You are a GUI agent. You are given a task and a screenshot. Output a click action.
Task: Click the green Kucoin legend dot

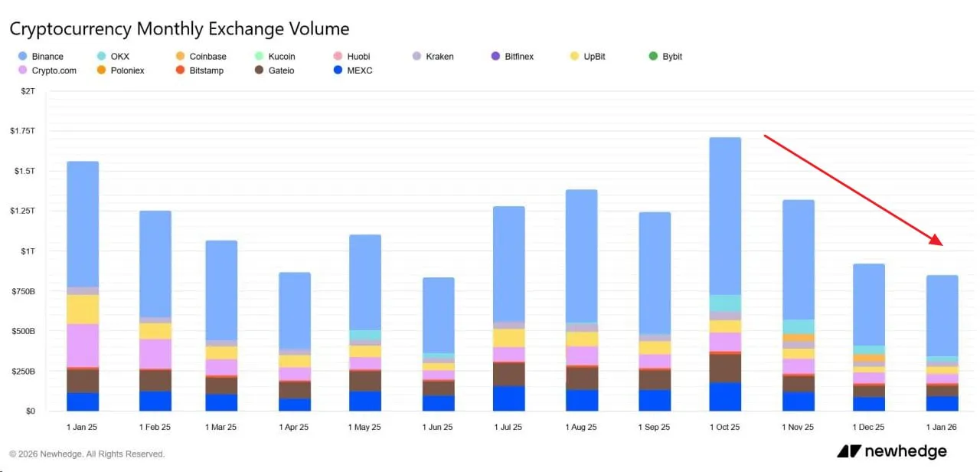(x=260, y=57)
